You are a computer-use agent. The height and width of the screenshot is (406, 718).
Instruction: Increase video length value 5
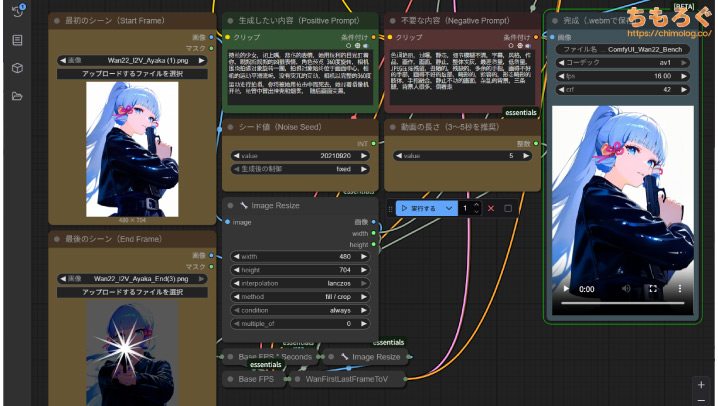(526, 156)
